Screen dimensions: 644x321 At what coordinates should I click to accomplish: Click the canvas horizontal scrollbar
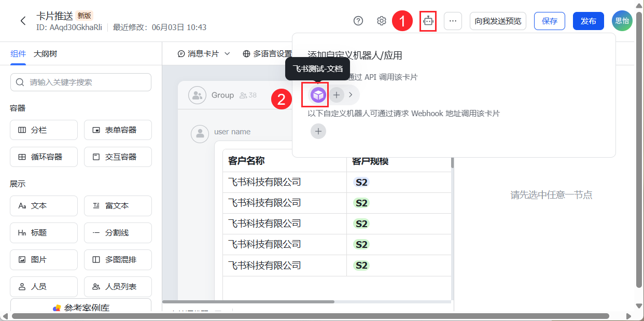(x=248, y=301)
